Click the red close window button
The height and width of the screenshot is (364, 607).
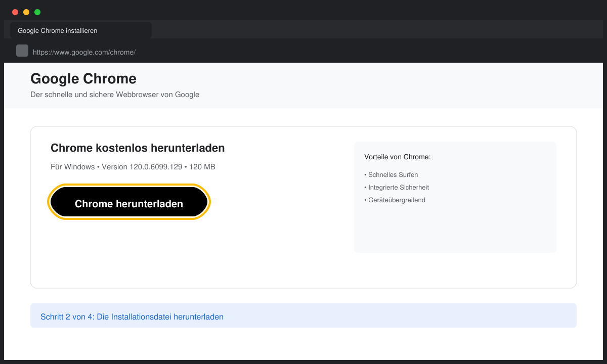[x=15, y=12]
